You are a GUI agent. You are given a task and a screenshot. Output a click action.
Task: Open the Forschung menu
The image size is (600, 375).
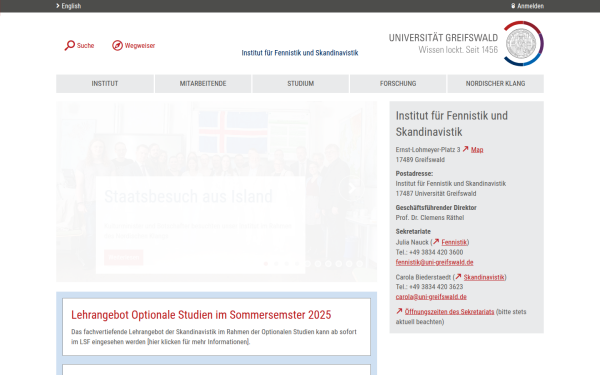[x=398, y=83]
